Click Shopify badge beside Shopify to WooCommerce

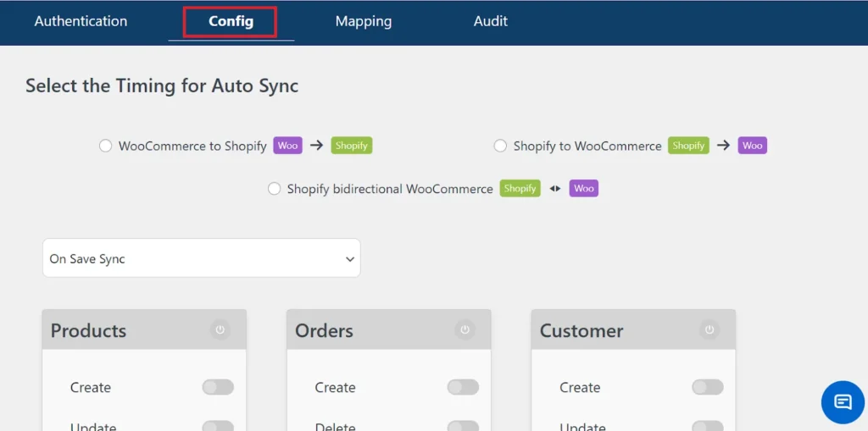[x=688, y=146]
